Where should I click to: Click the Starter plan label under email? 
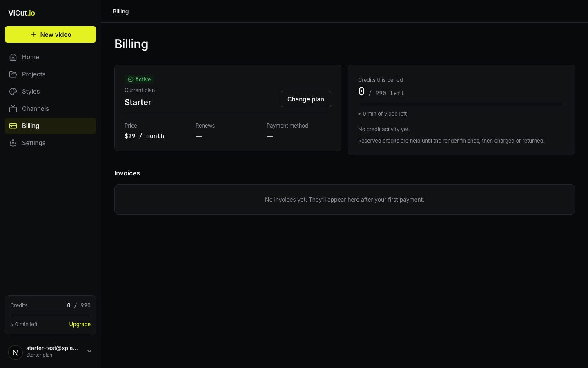(x=39, y=355)
